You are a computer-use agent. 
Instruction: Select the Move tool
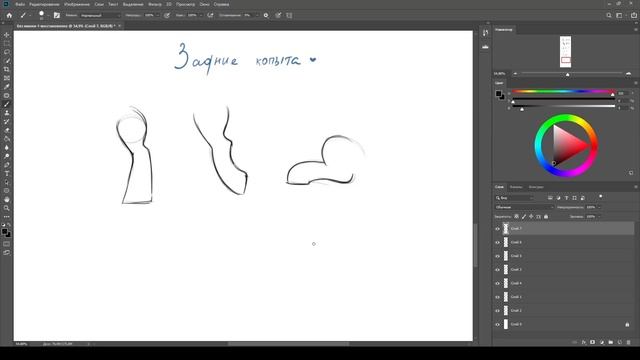[x=7, y=35]
